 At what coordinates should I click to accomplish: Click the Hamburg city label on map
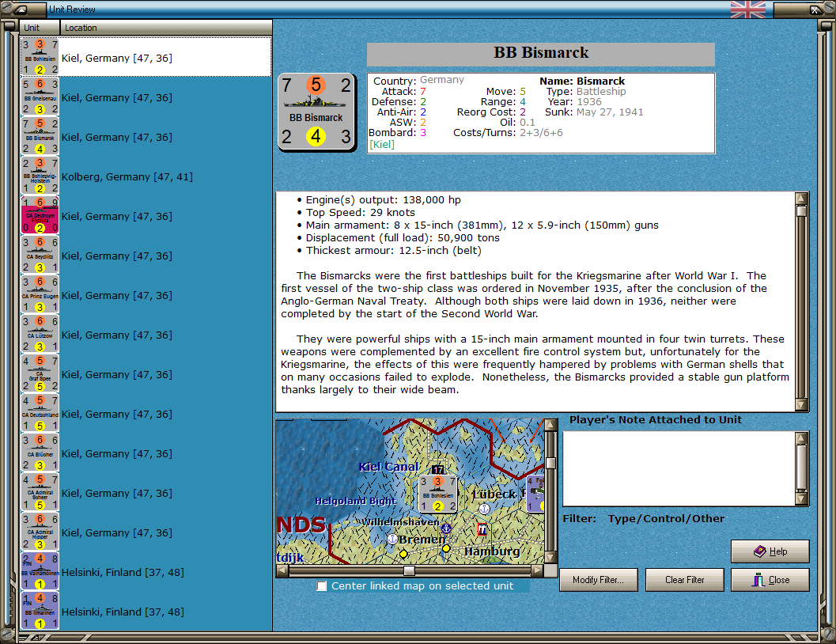(x=492, y=551)
